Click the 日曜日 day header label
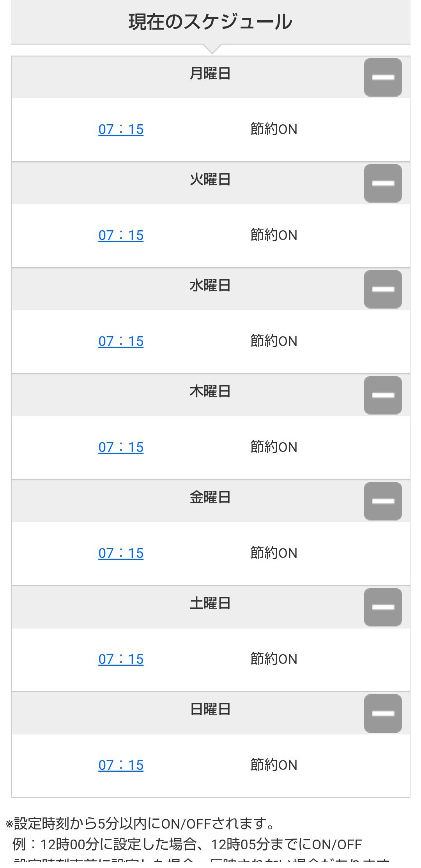Image resolution: width=421 pixels, height=868 pixels. point(210,709)
